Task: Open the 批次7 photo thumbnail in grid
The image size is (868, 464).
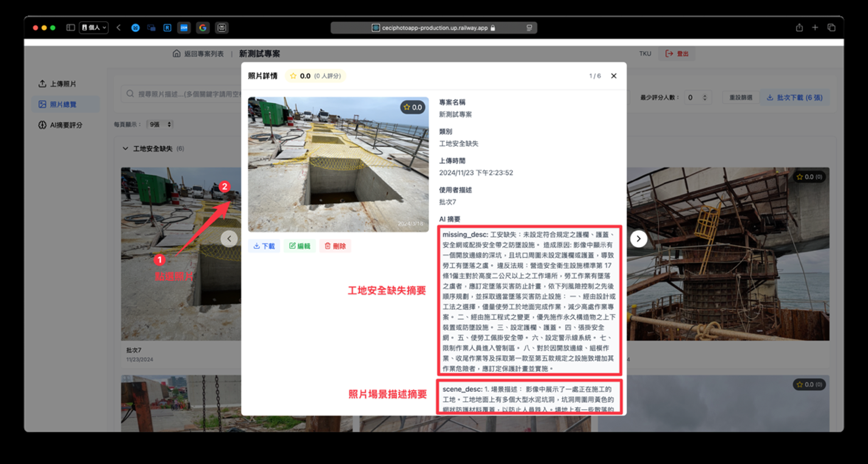Action: pos(181,253)
